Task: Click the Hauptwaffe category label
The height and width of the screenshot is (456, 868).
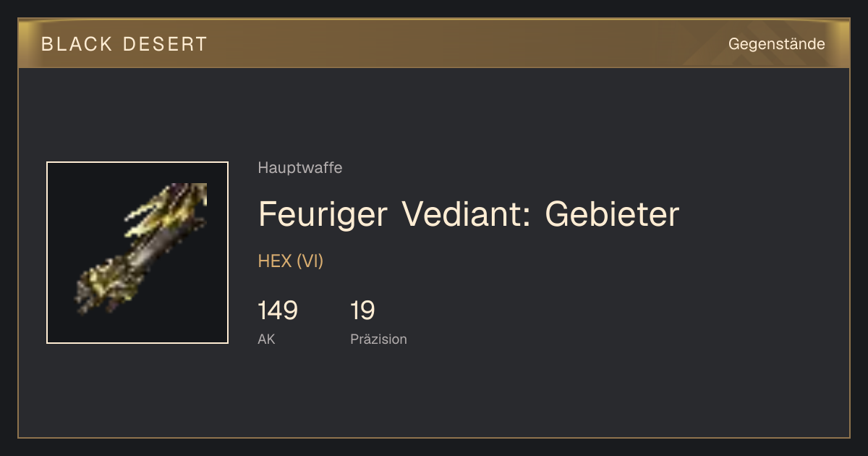Action: (x=300, y=168)
